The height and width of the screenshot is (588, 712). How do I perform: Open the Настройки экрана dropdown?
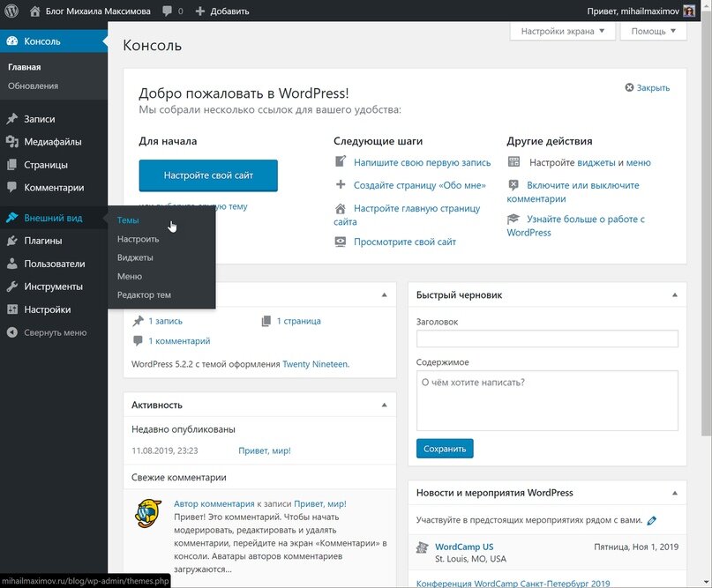563,32
